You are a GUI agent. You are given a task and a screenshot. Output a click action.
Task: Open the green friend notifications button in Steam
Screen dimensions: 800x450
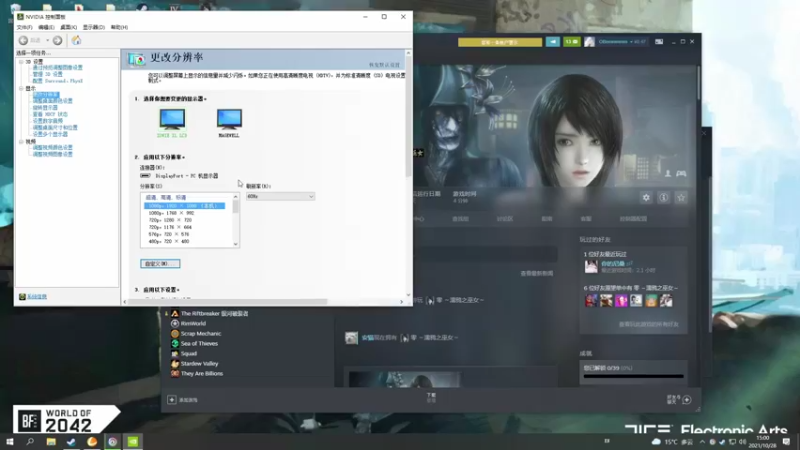[571, 42]
